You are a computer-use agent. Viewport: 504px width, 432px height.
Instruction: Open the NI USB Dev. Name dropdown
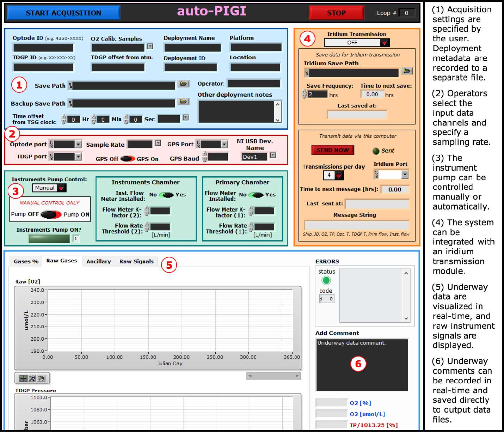pos(273,155)
